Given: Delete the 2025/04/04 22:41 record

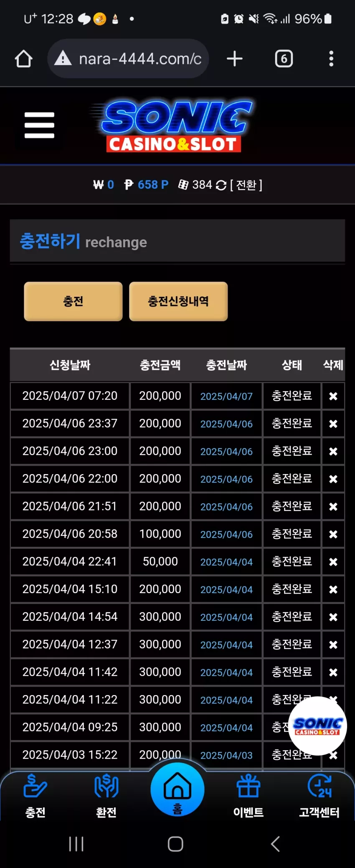Looking at the screenshot, I should pos(333,562).
